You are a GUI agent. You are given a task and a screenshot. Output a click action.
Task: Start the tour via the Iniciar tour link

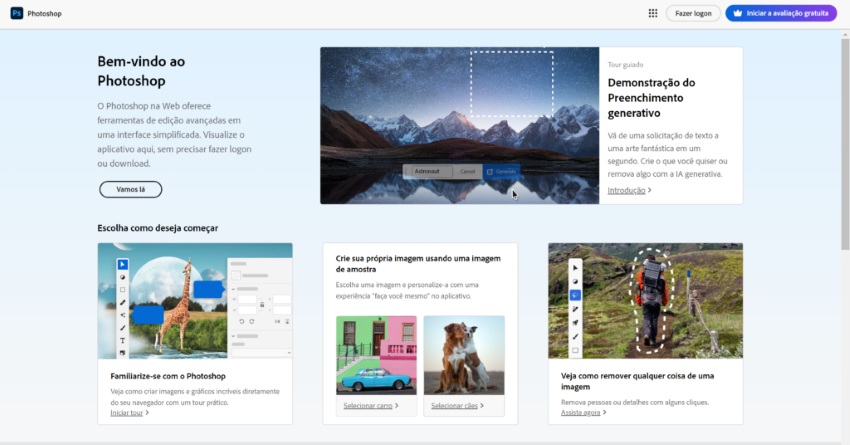[128, 412]
